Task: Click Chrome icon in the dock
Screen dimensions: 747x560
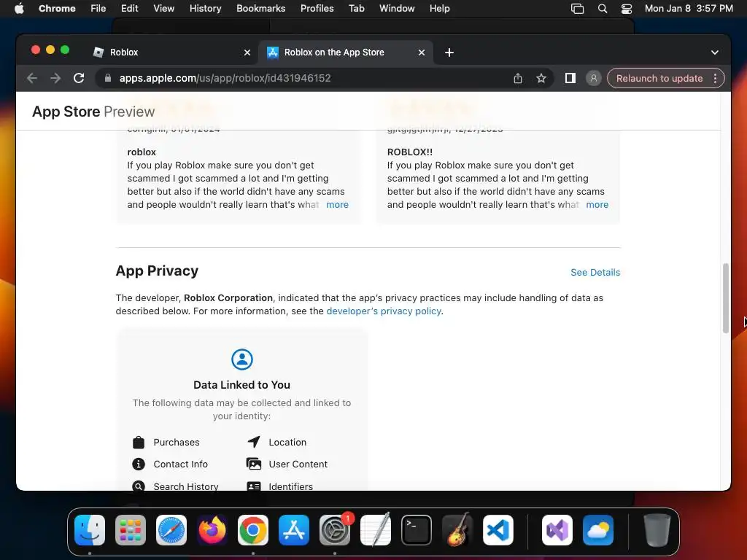Action: [253, 530]
